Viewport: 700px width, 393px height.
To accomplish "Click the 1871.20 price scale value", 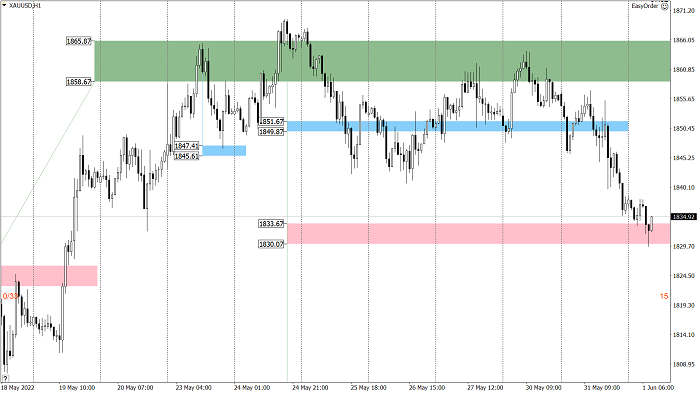I will (684, 11).
